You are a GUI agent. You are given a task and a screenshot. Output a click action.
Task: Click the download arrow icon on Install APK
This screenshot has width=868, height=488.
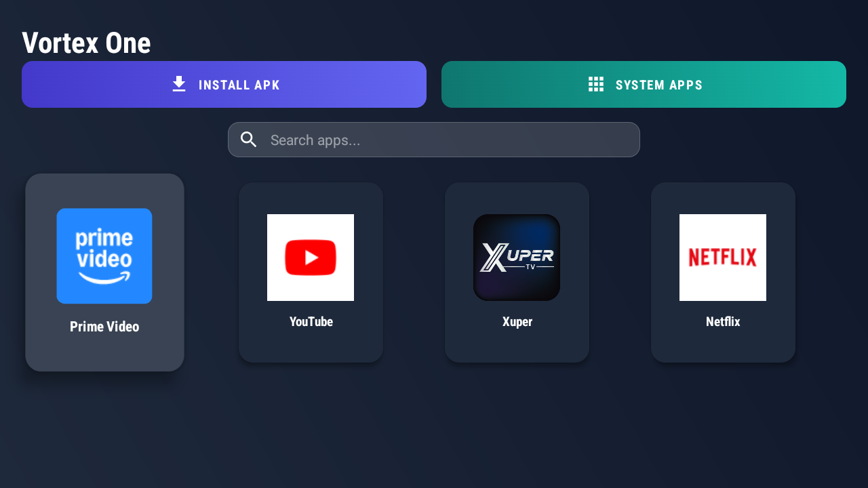click(179, 84)
